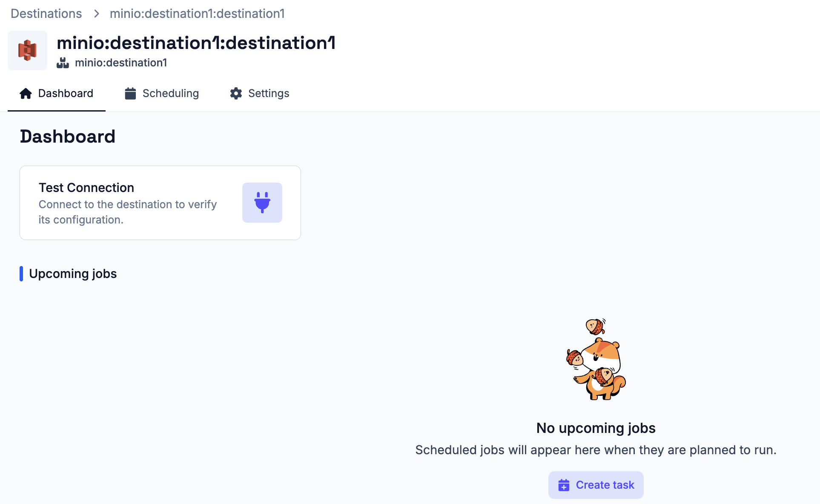Open the Test Connection card

(160, 203)
